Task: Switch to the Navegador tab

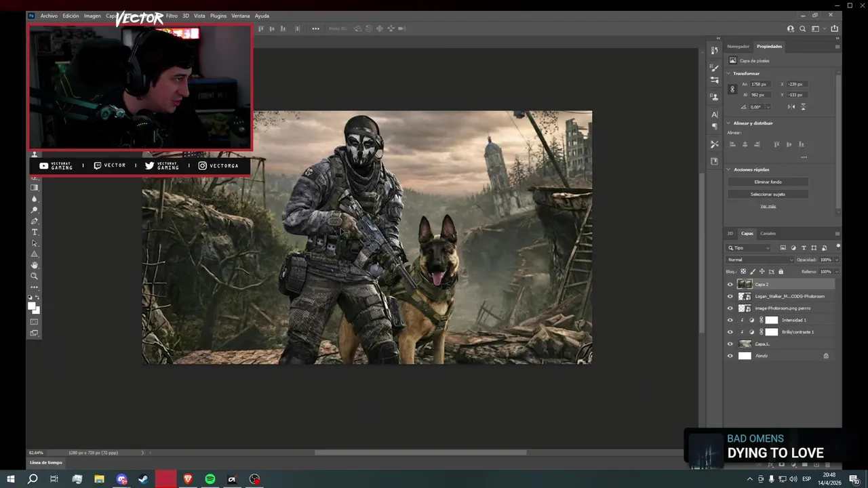Action: tap(738, 47)
